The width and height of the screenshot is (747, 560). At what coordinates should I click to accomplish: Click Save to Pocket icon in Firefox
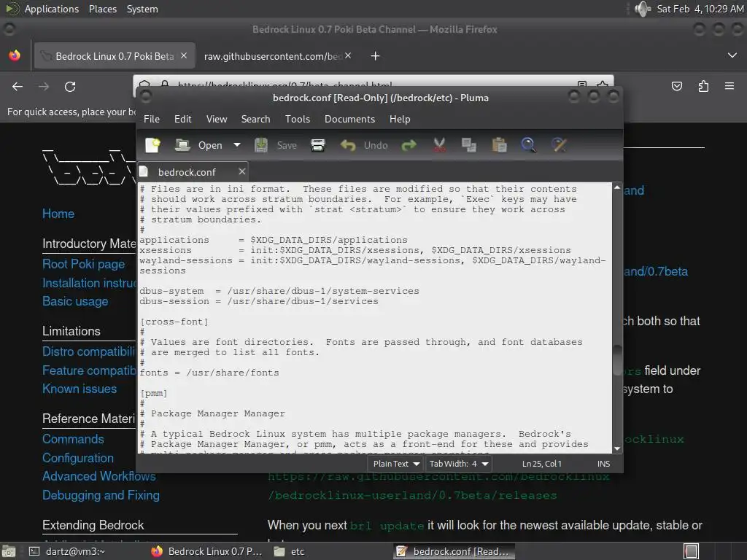pyautogui.click(x=676, y=86)
